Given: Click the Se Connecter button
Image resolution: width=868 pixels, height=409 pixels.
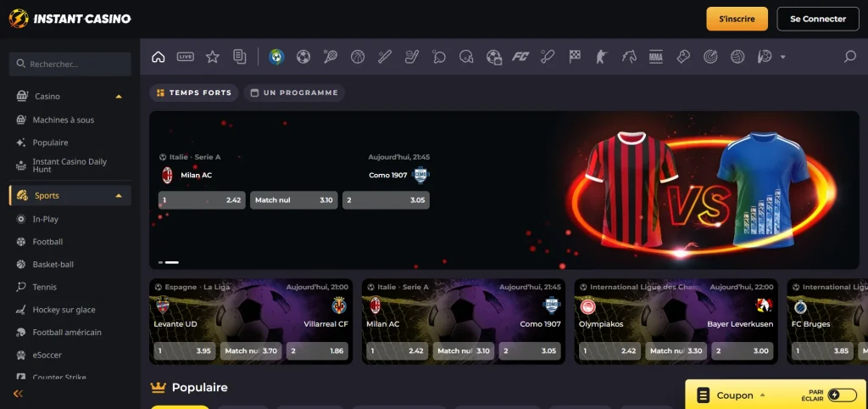Looking at the screenshot, I should (817, 19).
